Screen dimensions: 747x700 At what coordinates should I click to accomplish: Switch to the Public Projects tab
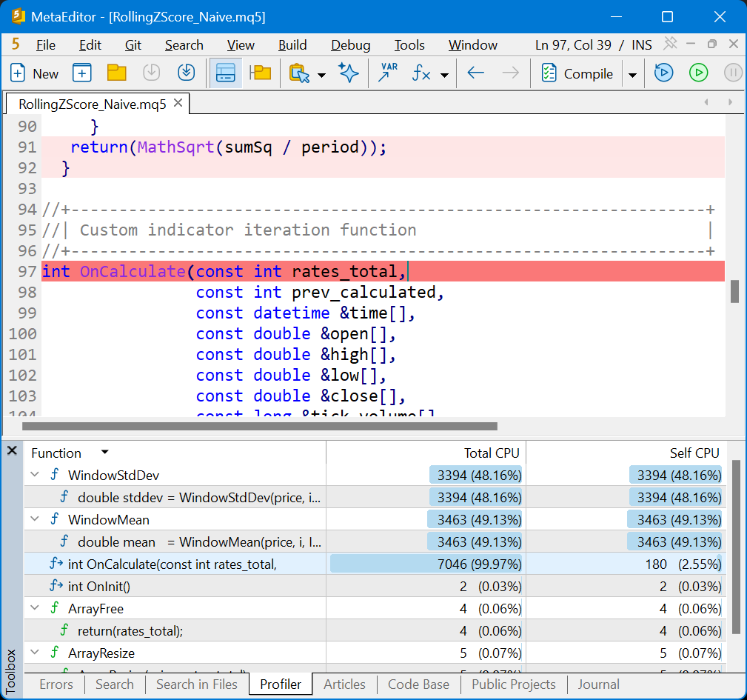click(x=514, y=684)
